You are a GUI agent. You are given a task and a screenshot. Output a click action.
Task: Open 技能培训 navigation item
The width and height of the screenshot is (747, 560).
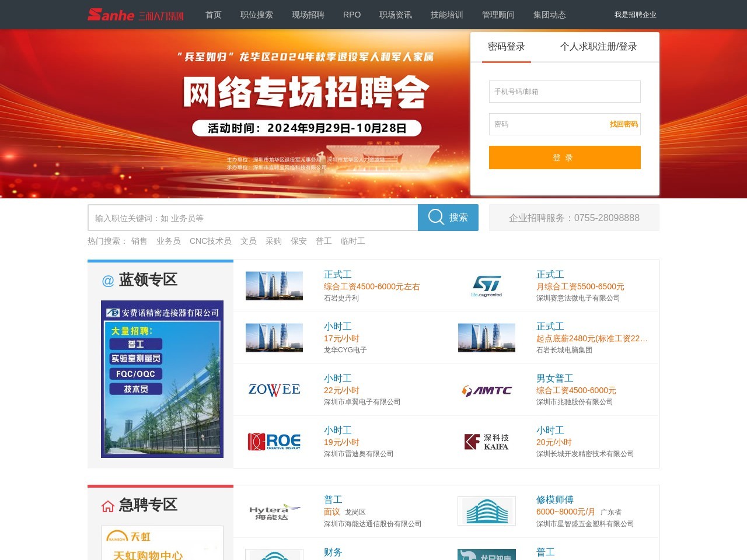[x=446, y=15]
